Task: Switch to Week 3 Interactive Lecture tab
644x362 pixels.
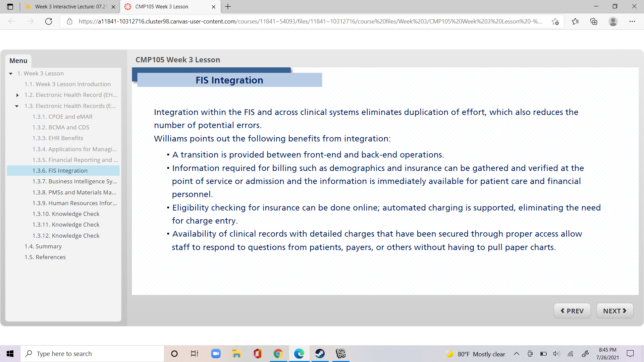Action: coord(70,7)
